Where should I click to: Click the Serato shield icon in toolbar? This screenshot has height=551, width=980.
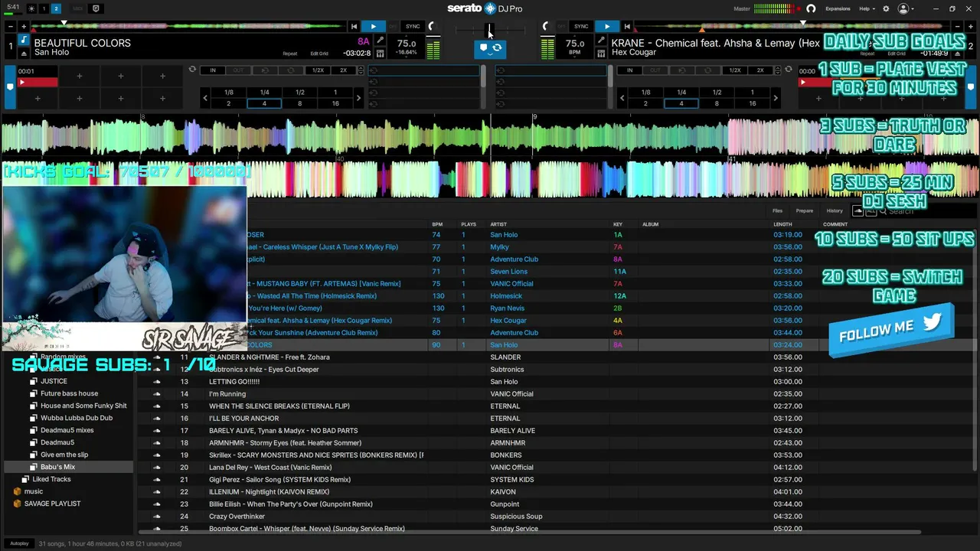(x=96, y=8)
